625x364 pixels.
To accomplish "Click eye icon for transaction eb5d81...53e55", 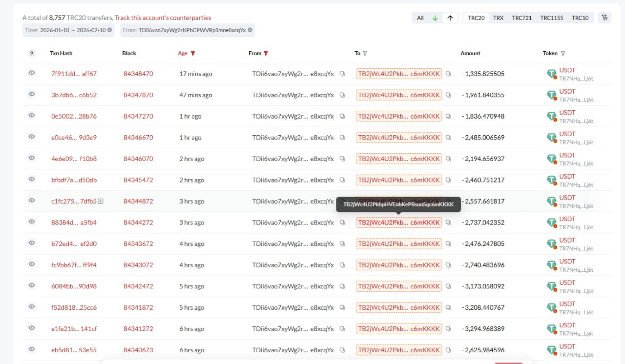I will click(x=32, y=349).
